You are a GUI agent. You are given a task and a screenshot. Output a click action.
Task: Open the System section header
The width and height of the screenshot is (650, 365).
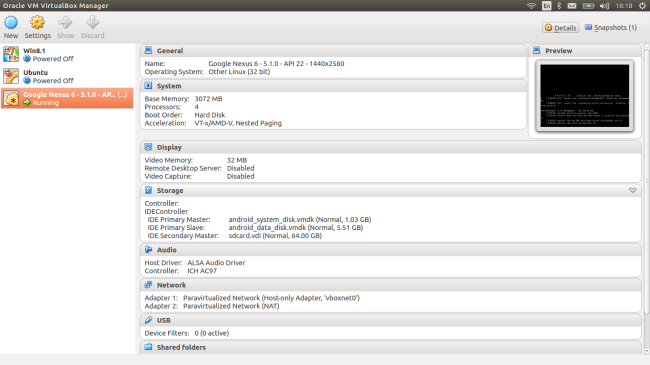tap(333, 86)
